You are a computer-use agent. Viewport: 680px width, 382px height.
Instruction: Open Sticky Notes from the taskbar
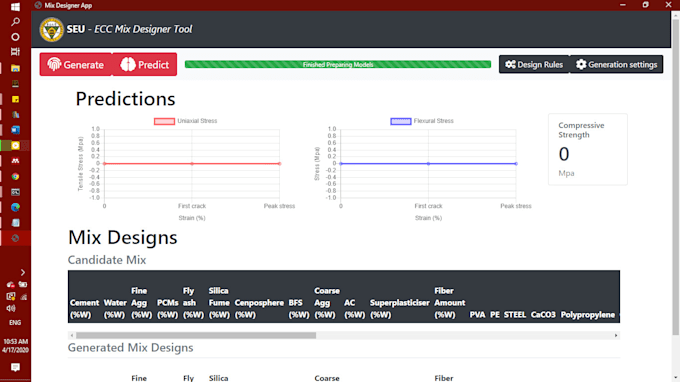click(x=15, y=99)
